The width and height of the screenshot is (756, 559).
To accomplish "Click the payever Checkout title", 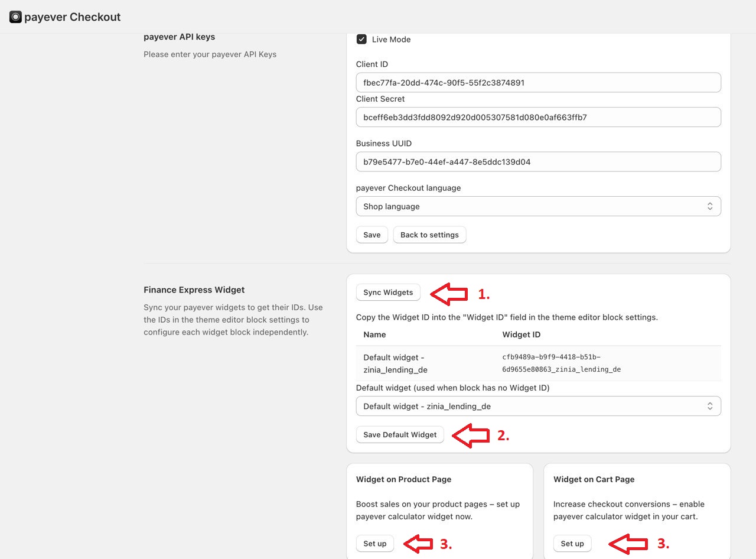I will 73,17.
